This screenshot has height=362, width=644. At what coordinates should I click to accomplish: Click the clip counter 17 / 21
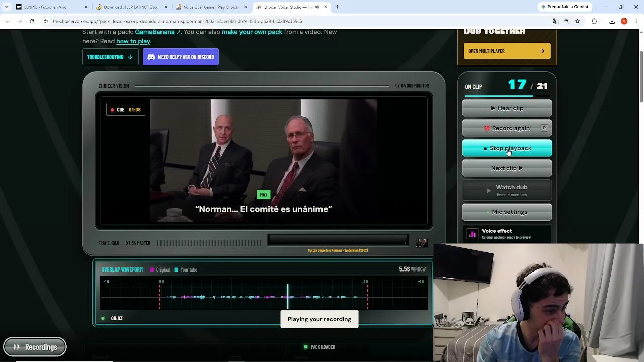[528, 85]
